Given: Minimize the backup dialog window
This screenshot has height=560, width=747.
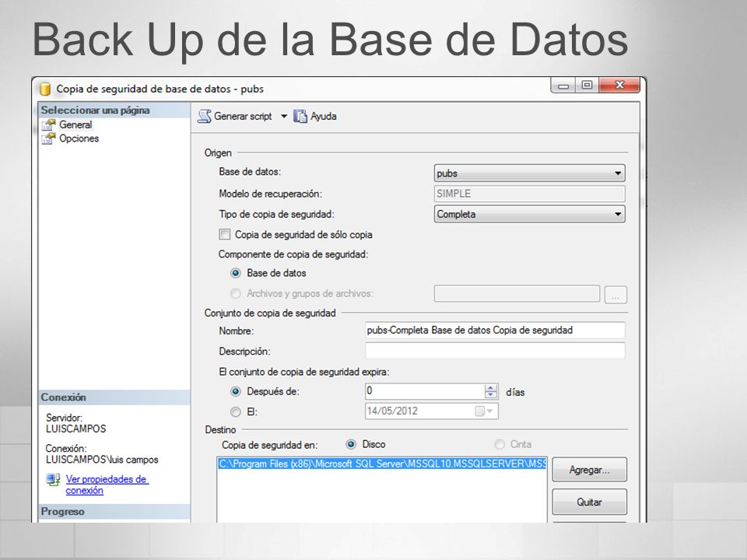Looking at the screenshot, I should [x=563, y=86].
